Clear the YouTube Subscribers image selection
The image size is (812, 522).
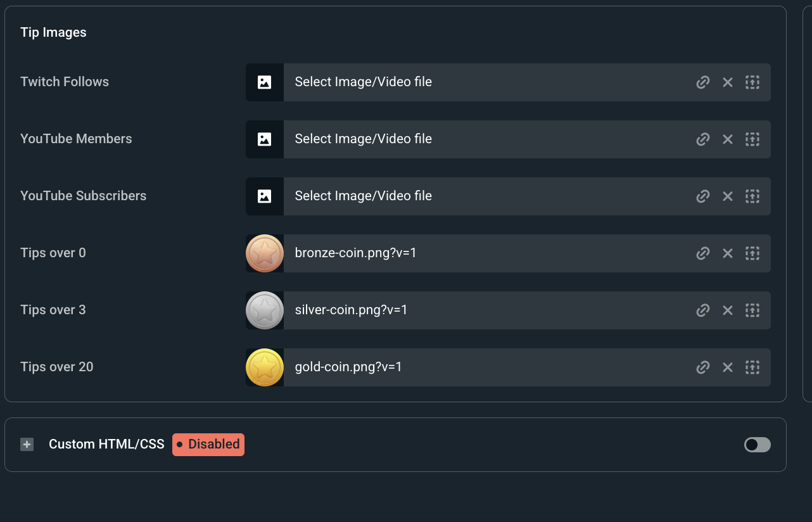tap(727, 196)
